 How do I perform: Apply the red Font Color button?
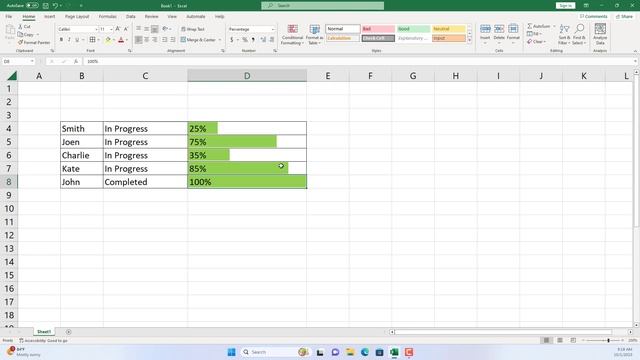[x=121, y=40]
